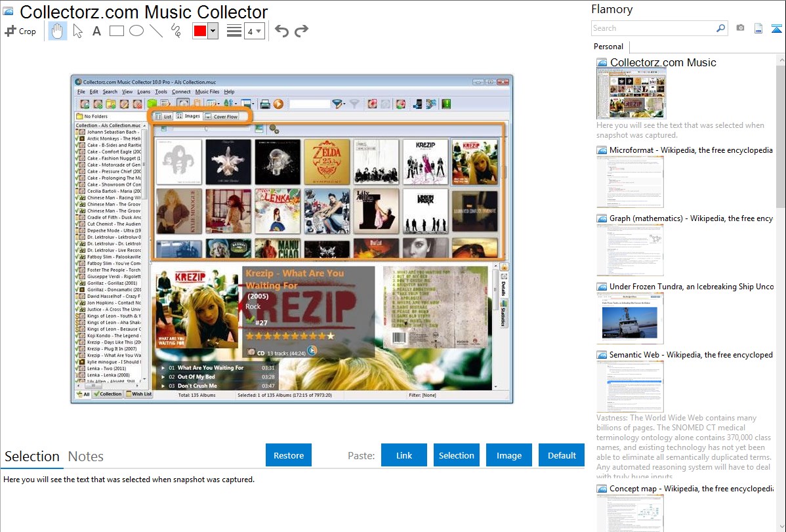The width and height of the screenshot is (786, 532).
Task: Click the Tools menu in captured Music Collector
Action: point(161,92)
